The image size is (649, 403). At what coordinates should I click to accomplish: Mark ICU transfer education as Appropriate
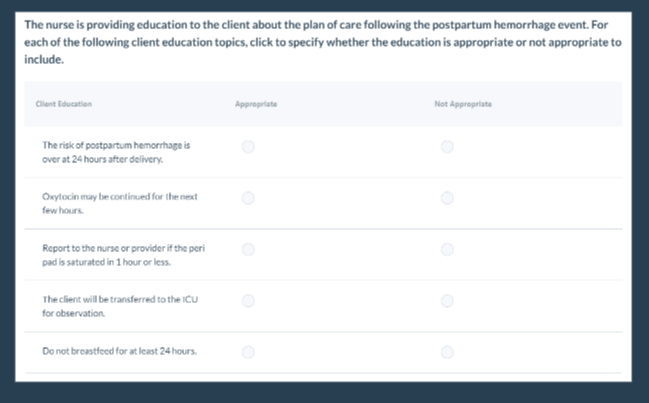248,301
